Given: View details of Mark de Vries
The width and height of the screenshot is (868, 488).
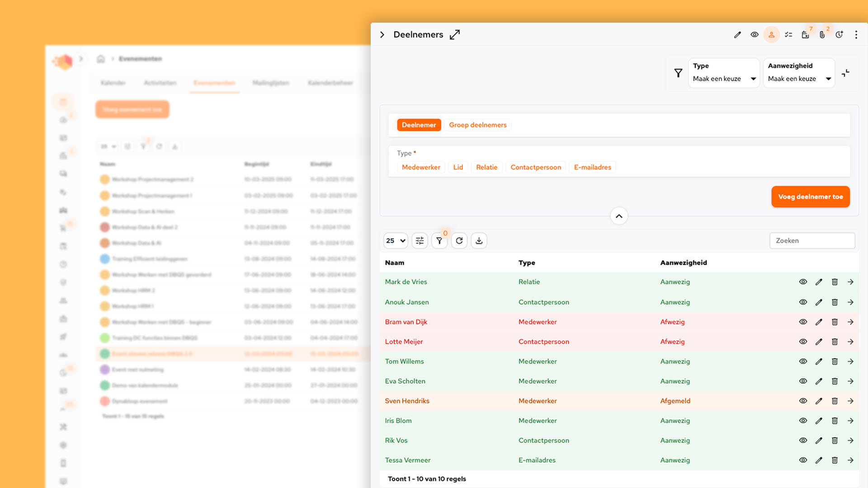Looking at the screenshot, I should 803,282.
